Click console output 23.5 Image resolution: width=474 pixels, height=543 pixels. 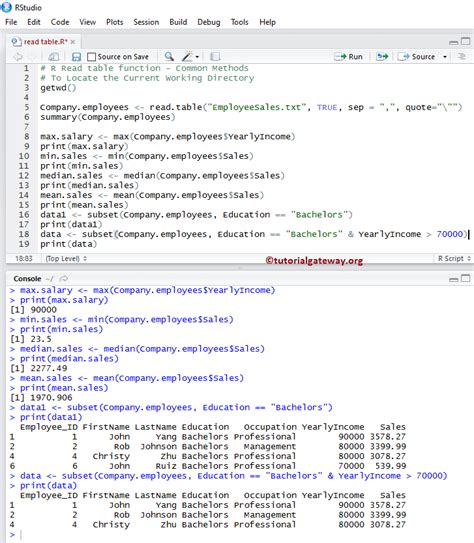coord(41,339)
